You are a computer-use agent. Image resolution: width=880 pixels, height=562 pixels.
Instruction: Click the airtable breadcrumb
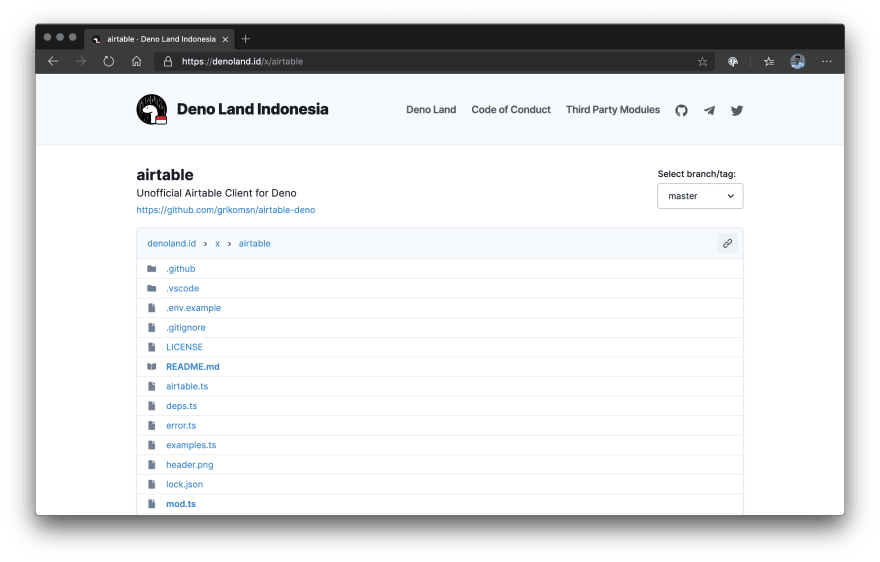point(254,243)
